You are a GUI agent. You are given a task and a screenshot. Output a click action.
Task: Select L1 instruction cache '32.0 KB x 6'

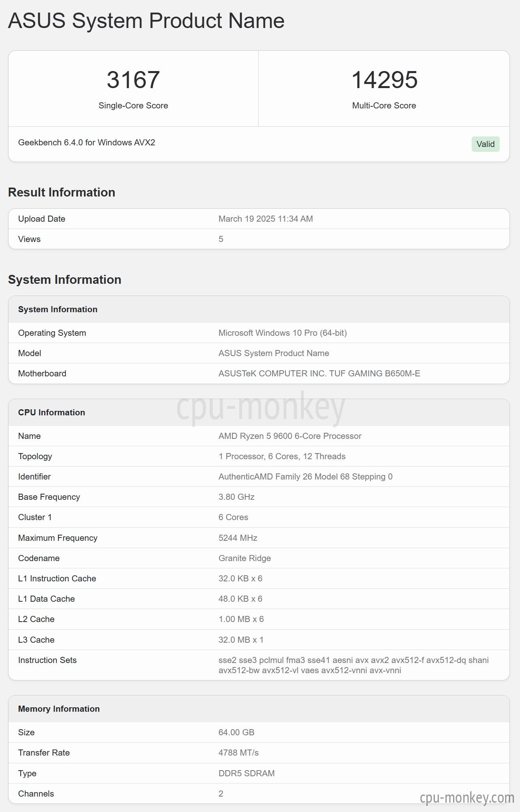point(241,579)
